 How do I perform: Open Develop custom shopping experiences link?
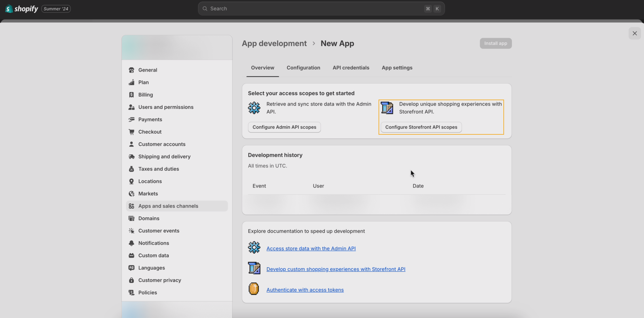tap(336, 269)
